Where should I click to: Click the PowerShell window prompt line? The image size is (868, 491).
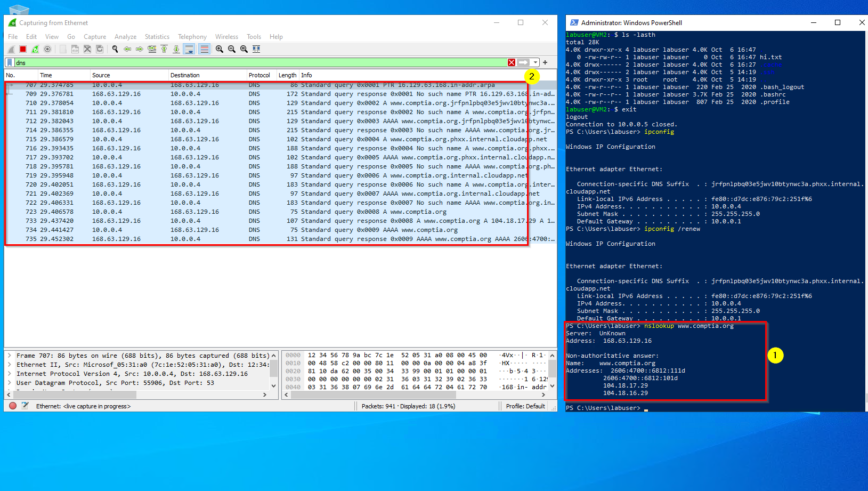[x=607, y=408]
